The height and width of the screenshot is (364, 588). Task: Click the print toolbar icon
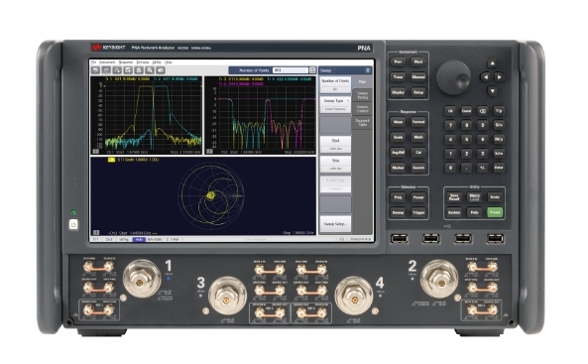tap(139, 70)
